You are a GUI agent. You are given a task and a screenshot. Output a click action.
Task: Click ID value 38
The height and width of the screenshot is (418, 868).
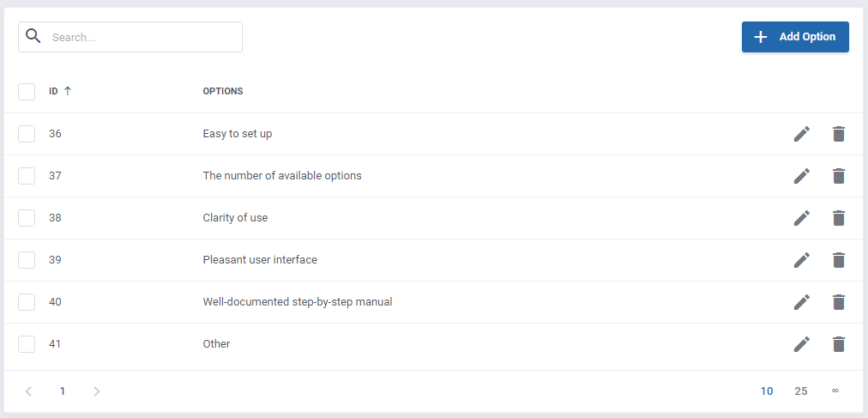[55, 218]
